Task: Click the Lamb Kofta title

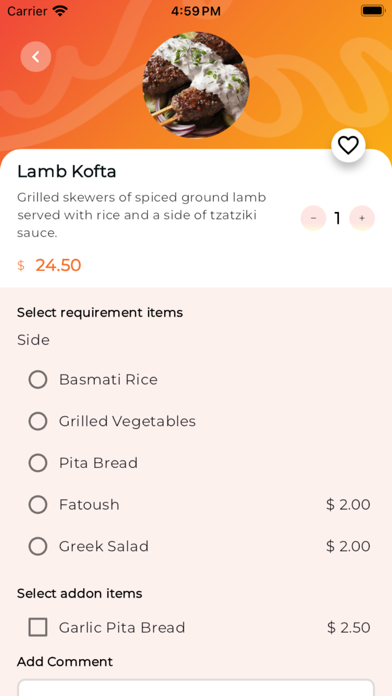Action: pos(67,171)
